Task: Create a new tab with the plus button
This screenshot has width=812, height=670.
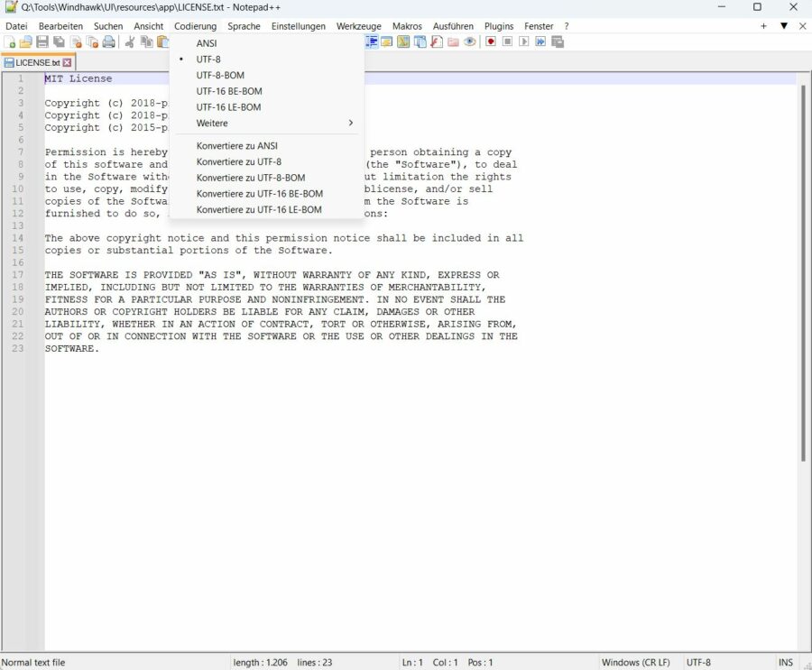Action: 764,26
